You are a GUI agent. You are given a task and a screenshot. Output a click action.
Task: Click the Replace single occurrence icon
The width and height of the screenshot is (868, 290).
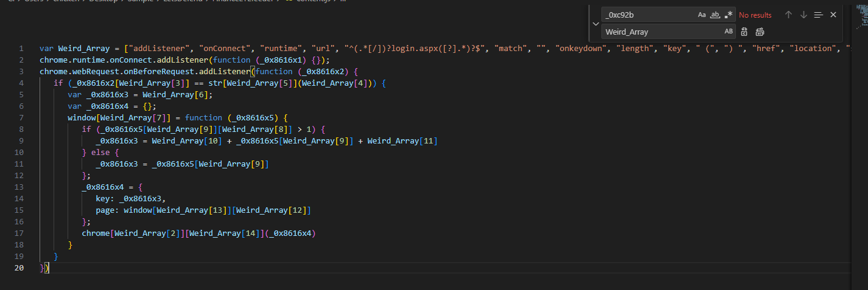click(x=744, y=32)
